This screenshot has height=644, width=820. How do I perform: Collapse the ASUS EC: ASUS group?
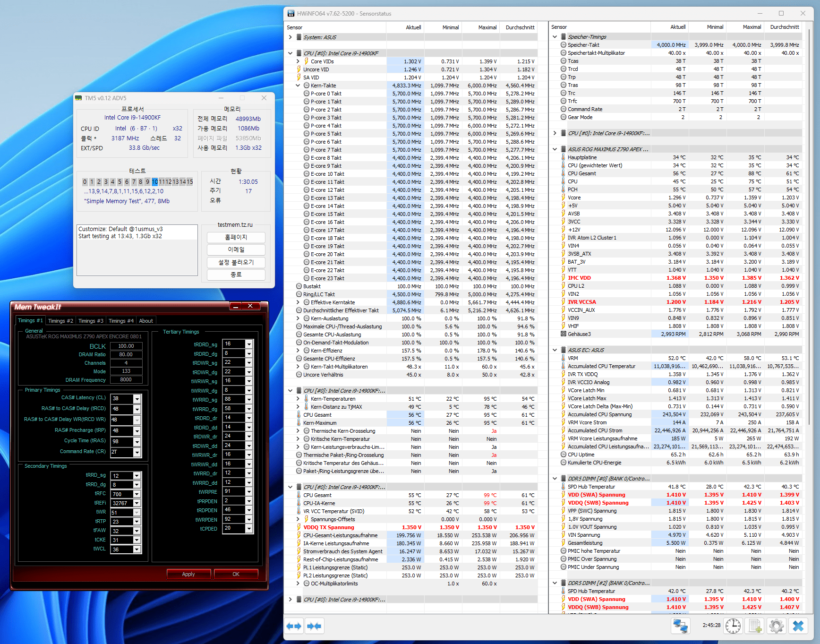point(555,350)
